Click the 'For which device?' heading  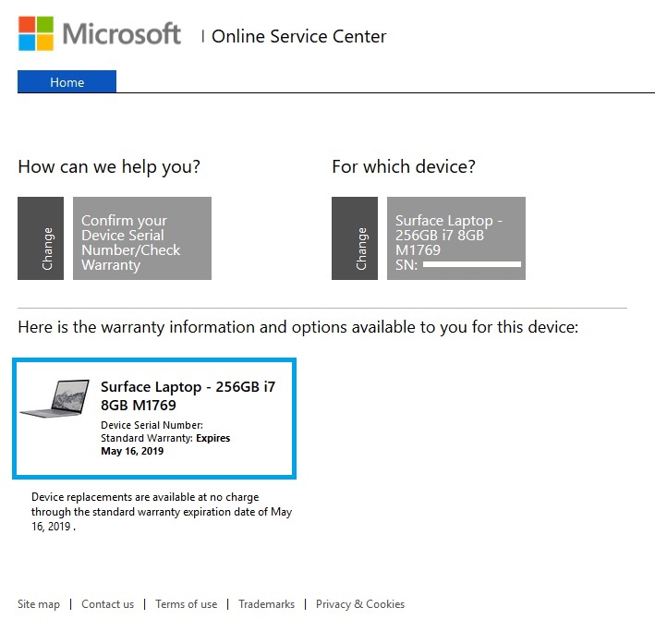point(404,166)
